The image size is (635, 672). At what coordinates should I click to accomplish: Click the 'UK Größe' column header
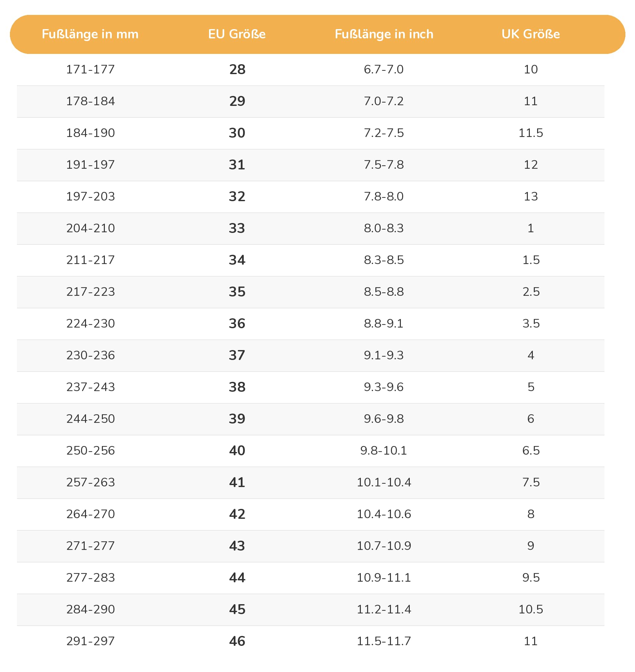point(531,34)
